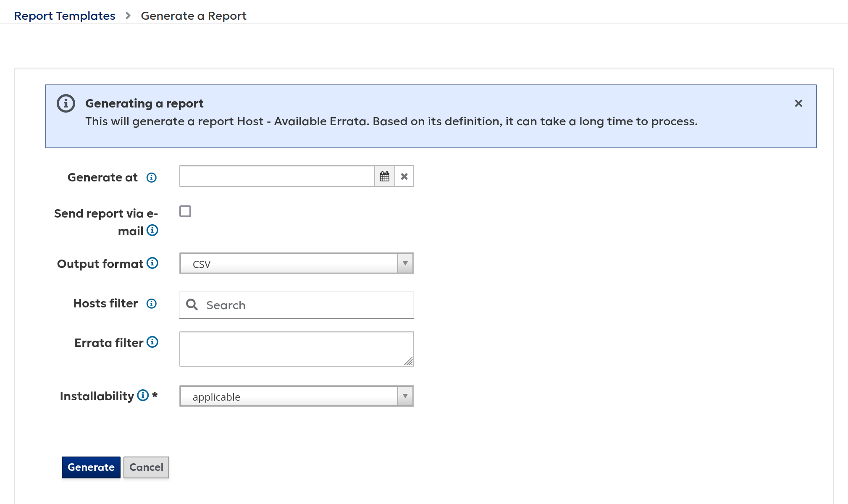Click the search magnifier in Hosts filter

(x=192, y=304)
